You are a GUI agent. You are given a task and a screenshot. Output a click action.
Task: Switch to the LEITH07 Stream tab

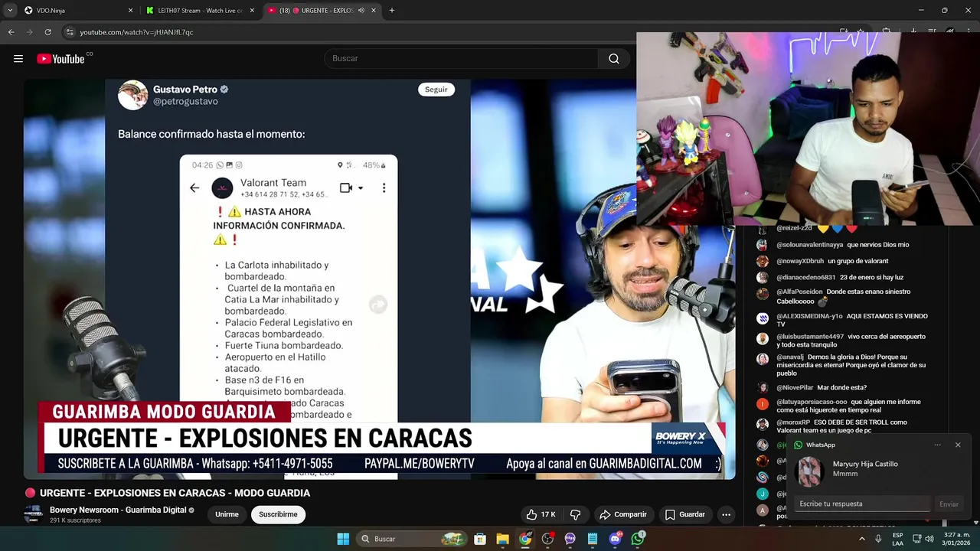coord(201,11)
